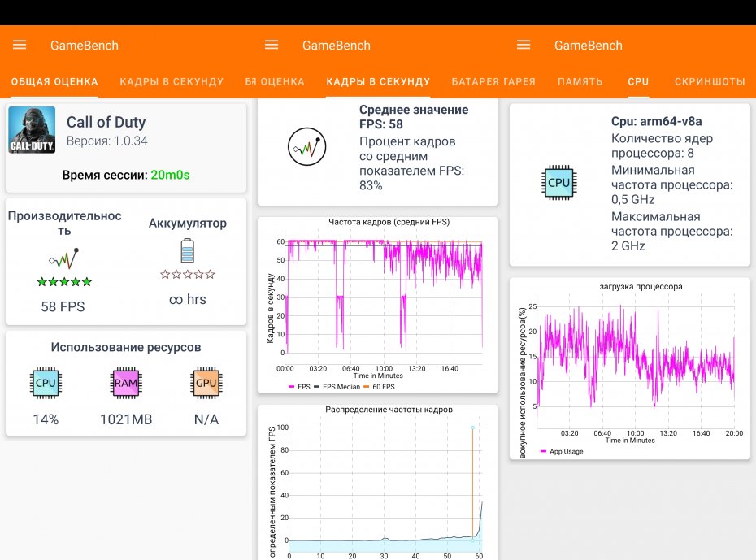Select the СКРИНШОТЫ tab
This screenshot has height=560, width=756.
pos(710,81)
